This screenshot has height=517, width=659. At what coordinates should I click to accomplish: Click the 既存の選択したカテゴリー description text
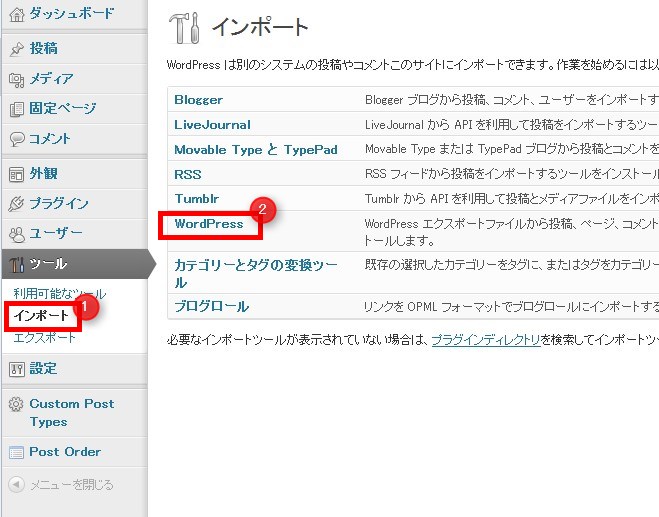[x=511, y=265]
